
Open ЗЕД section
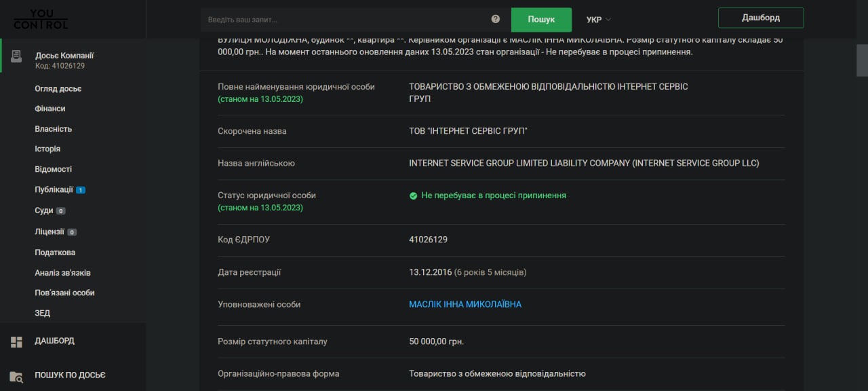(43, 313)
